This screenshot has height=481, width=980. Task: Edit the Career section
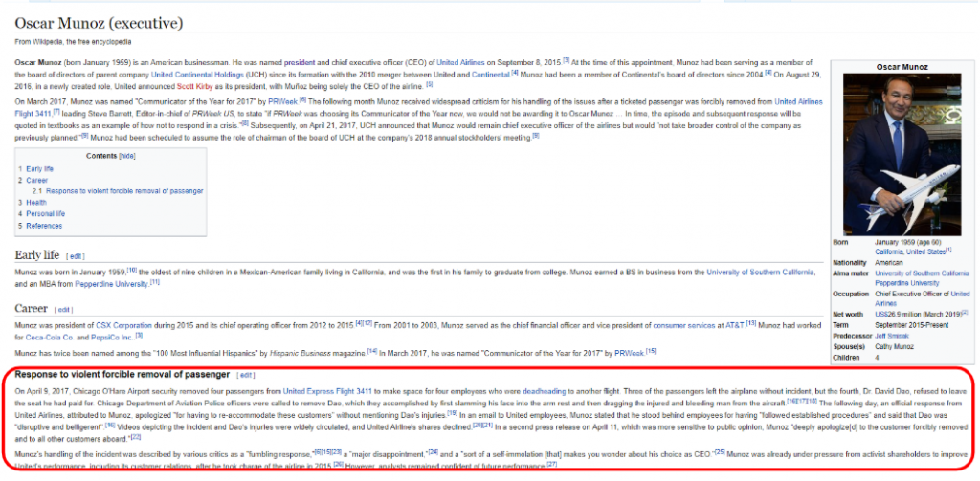[63, 310]
